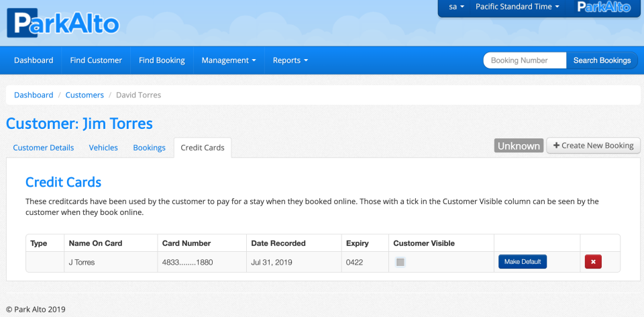Screen dimensions: 644x317
Task: Go to Dashboard in the navigation bar
Action: (x=34, y=60)
